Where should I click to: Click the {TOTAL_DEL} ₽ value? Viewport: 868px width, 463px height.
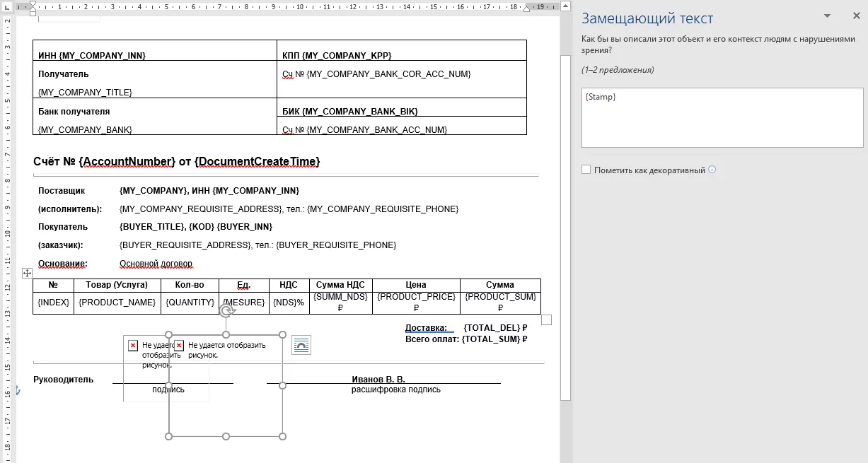pos(496,328)
